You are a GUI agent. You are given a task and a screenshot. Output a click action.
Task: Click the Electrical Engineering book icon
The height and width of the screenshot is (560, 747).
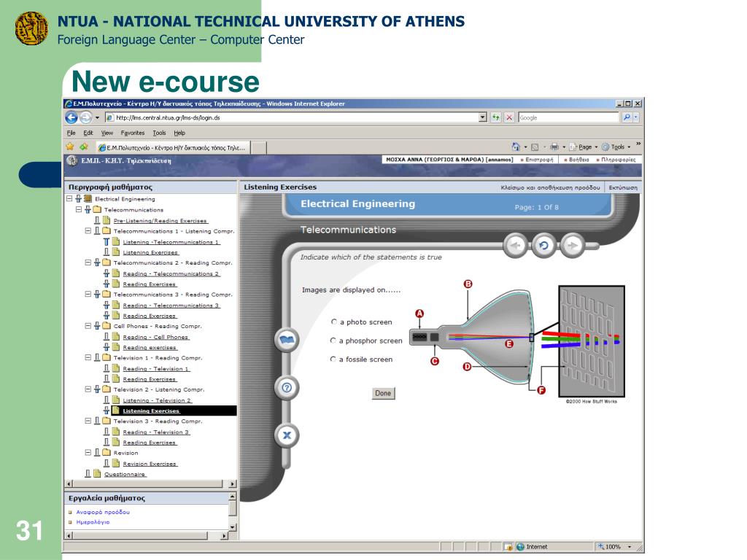tap(88, 198)
